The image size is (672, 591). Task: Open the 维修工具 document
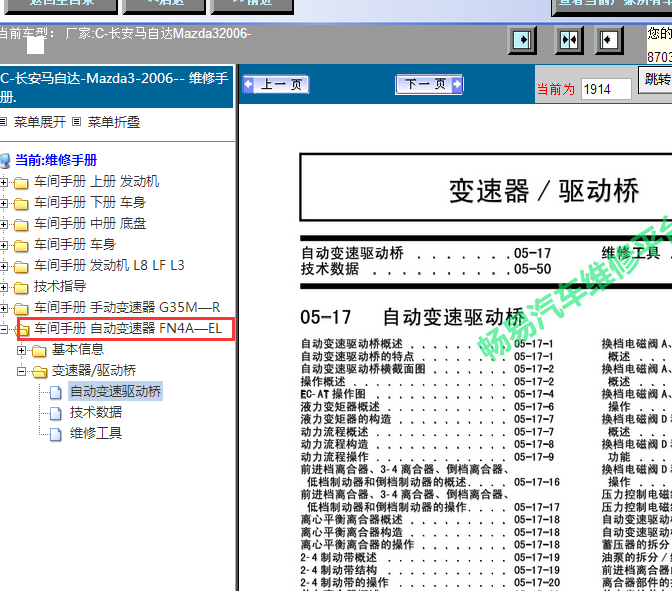pos(96,433)
